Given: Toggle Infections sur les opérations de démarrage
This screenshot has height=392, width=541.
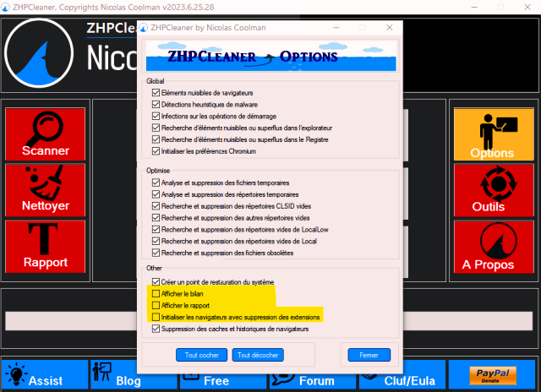Looking at the screenshot, I should [x=156, y=117].
